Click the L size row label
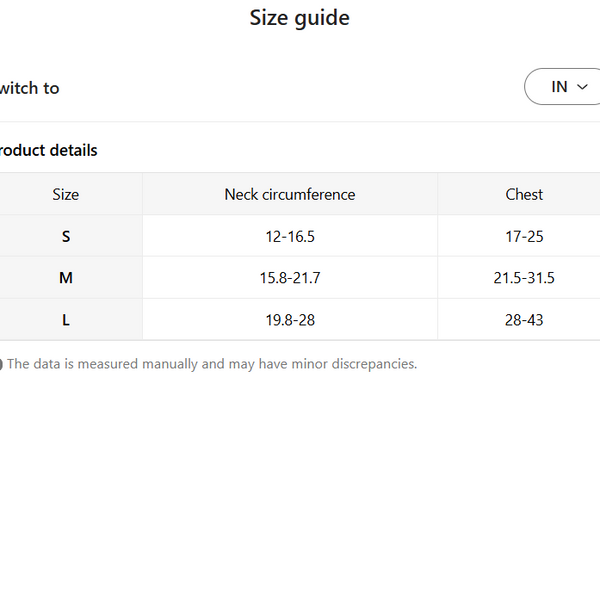 point(66,320)
